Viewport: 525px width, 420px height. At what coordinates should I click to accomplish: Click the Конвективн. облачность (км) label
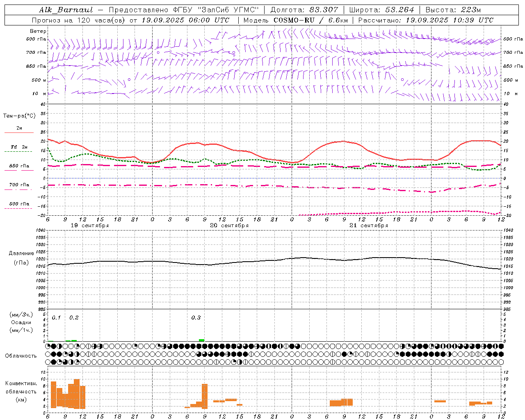(21, 391)
